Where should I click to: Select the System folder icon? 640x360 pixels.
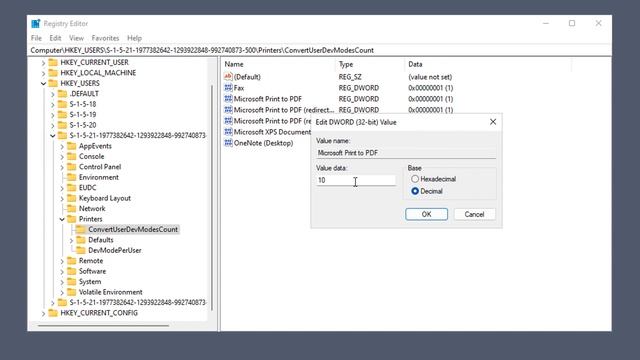coord(71,282)
